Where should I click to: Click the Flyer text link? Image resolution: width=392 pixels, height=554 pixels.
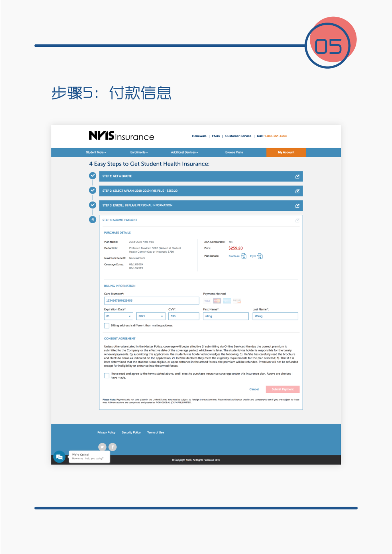pos(253,256)
